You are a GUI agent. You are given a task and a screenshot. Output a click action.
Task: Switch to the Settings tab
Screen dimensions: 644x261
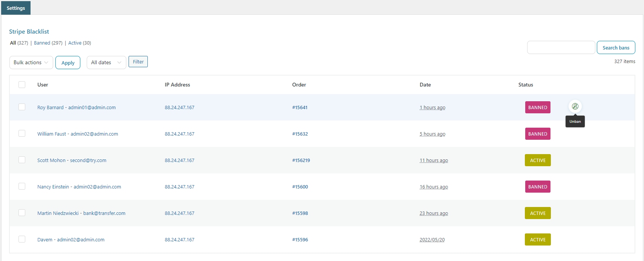[x=16, y=8]
